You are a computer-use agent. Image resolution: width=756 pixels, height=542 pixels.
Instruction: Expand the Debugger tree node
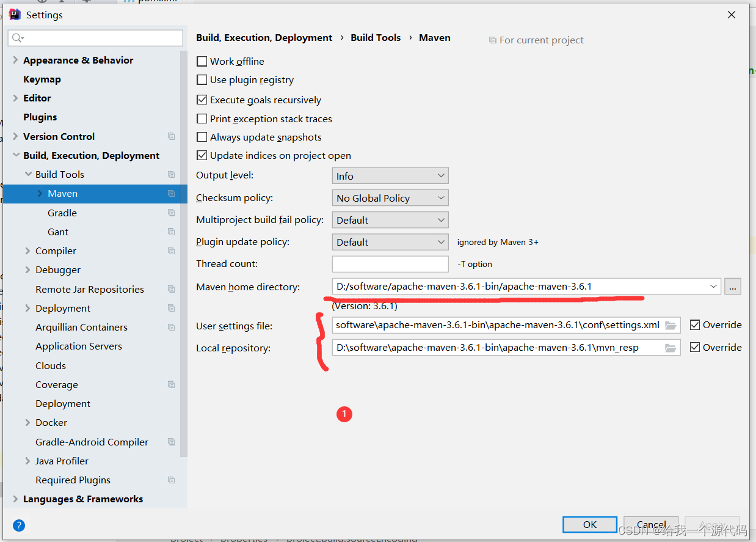pyautogui.click(x=27, y=269)
